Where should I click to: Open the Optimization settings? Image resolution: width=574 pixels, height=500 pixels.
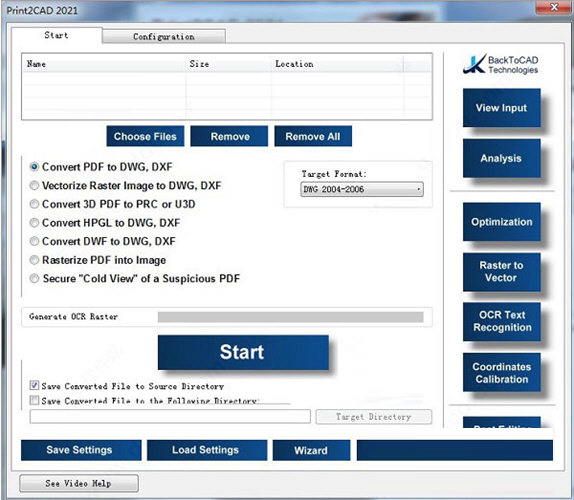click(502, 222)
